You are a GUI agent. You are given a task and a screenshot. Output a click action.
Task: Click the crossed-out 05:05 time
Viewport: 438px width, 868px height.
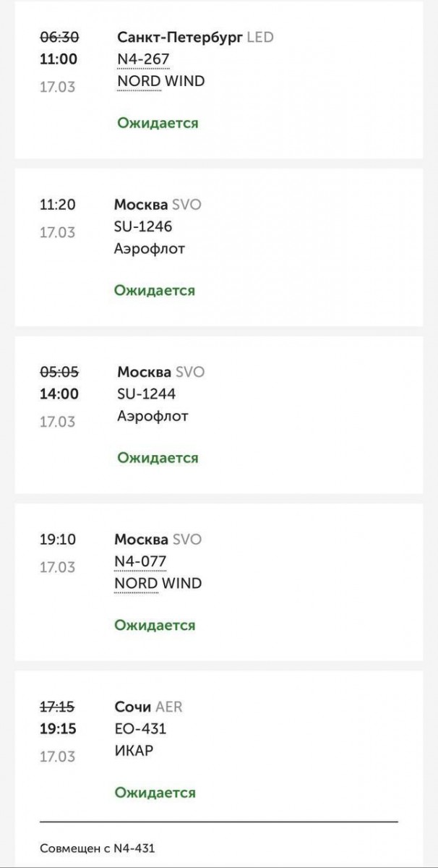coord(59,372)
